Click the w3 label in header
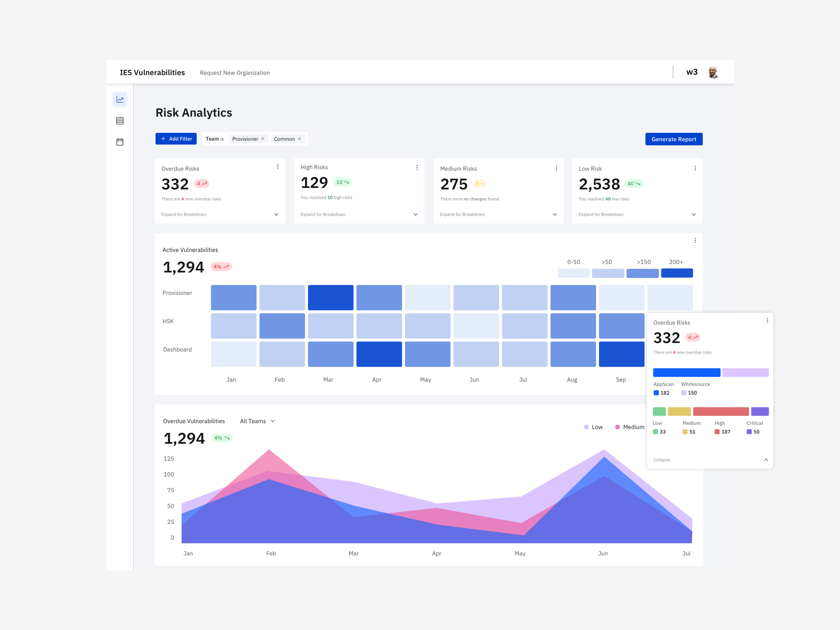The height and width of the screenshot is (630, 840). pos(691,72)
